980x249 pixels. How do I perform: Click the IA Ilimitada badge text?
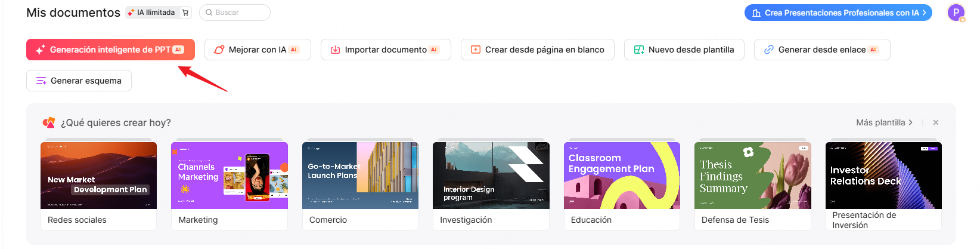[x=156, y=13]
